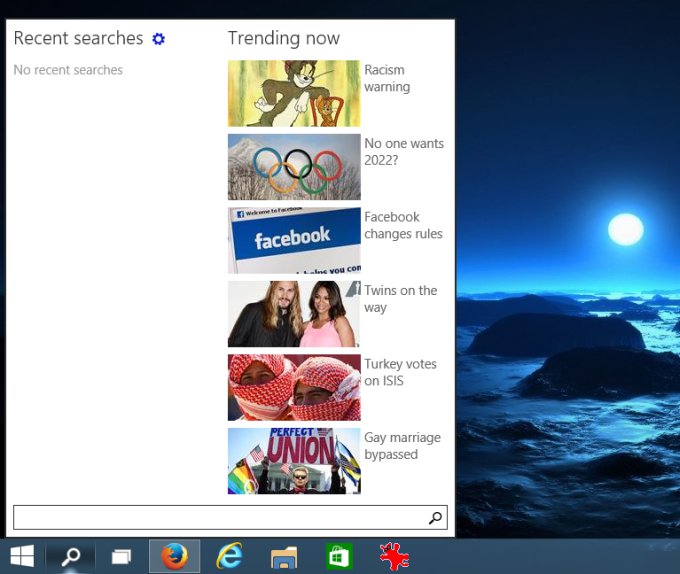Open the couple photo thumbnail
The width and height of the screenshot is (680, 574).
pyautogui.click(x=294, y=314)
